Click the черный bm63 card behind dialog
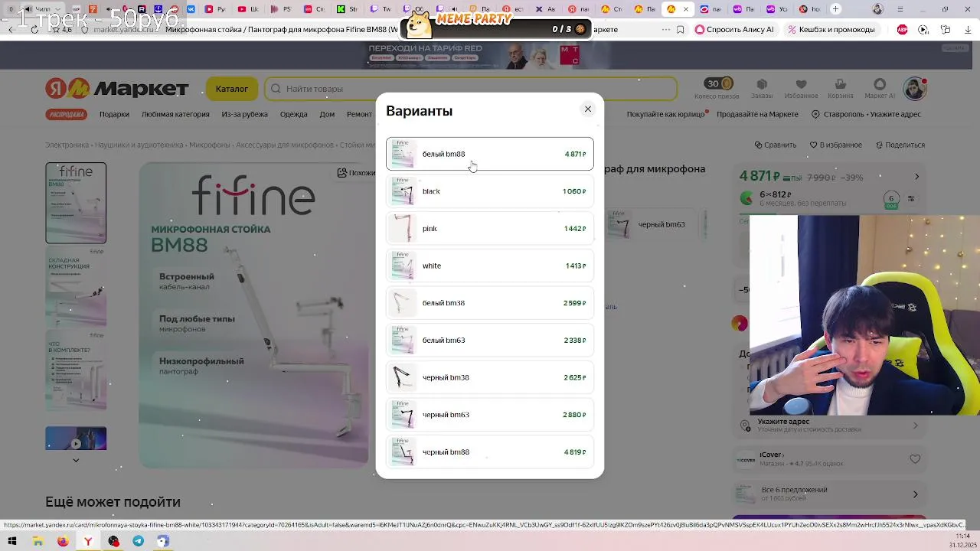 point(652,224)
